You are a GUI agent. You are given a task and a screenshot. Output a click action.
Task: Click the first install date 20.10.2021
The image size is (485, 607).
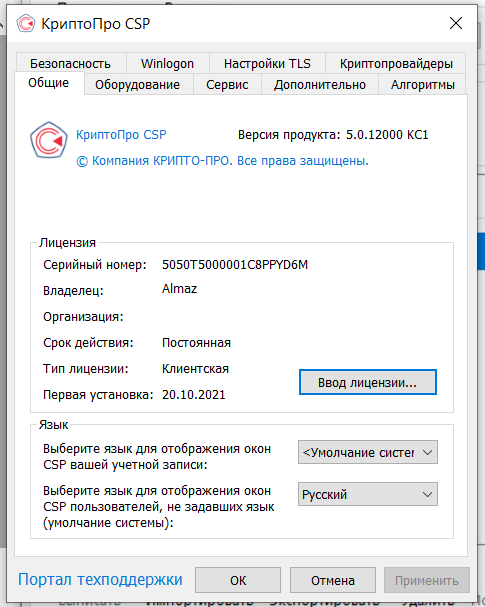tap(194, 395)
